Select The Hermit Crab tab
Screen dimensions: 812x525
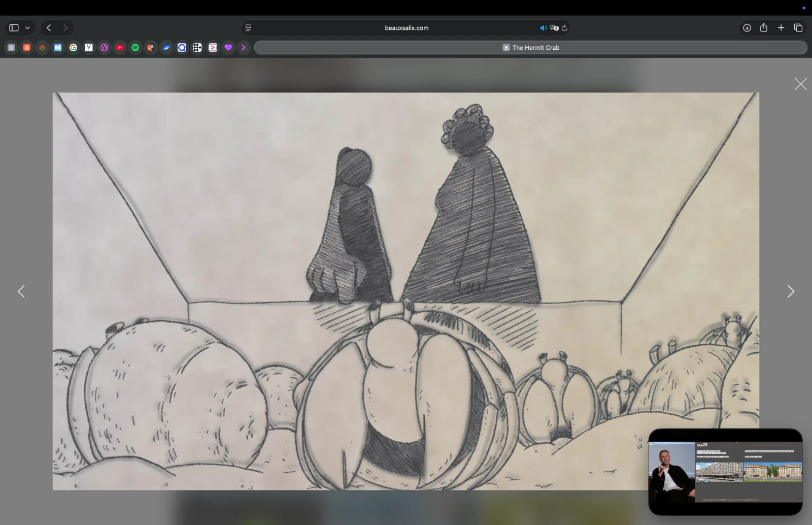point(531,48)
